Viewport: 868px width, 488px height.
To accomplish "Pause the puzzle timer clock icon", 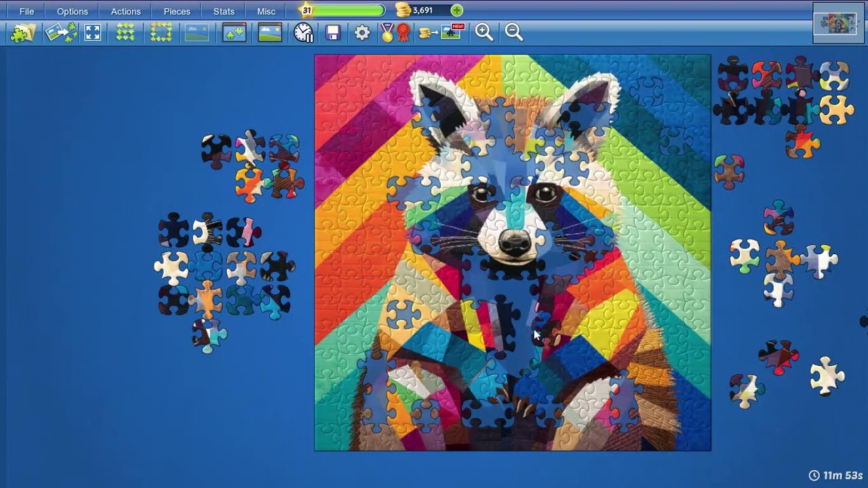I will point(303,33).
